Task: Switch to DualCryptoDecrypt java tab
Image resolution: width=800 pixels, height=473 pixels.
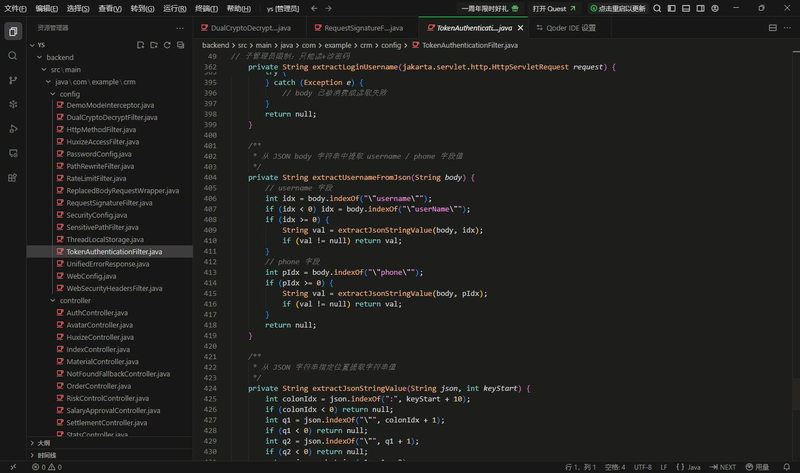Action: 250,28
